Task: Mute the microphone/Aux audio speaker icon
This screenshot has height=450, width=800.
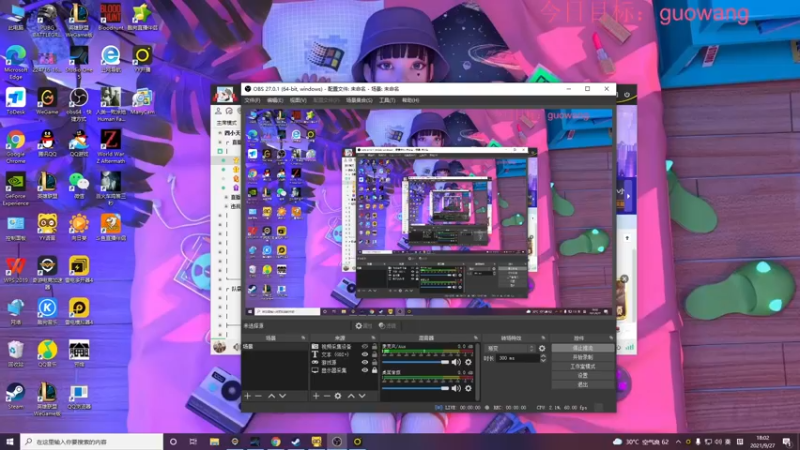Action: [456, 362]
